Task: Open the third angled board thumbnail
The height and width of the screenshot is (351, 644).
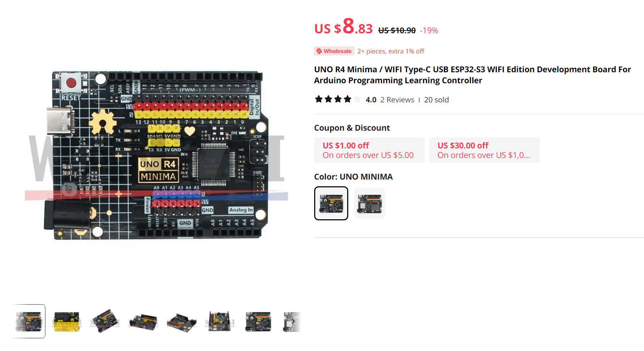Action: point(105,322)
